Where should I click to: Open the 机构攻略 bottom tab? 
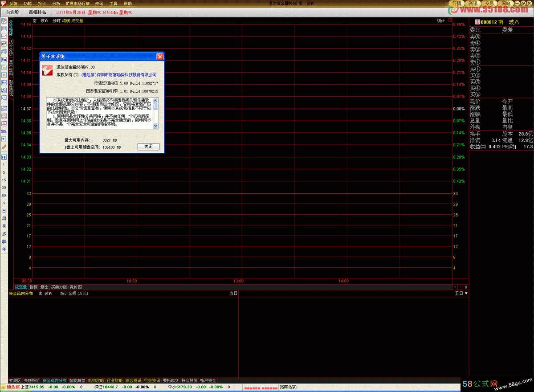click(96, 380)
